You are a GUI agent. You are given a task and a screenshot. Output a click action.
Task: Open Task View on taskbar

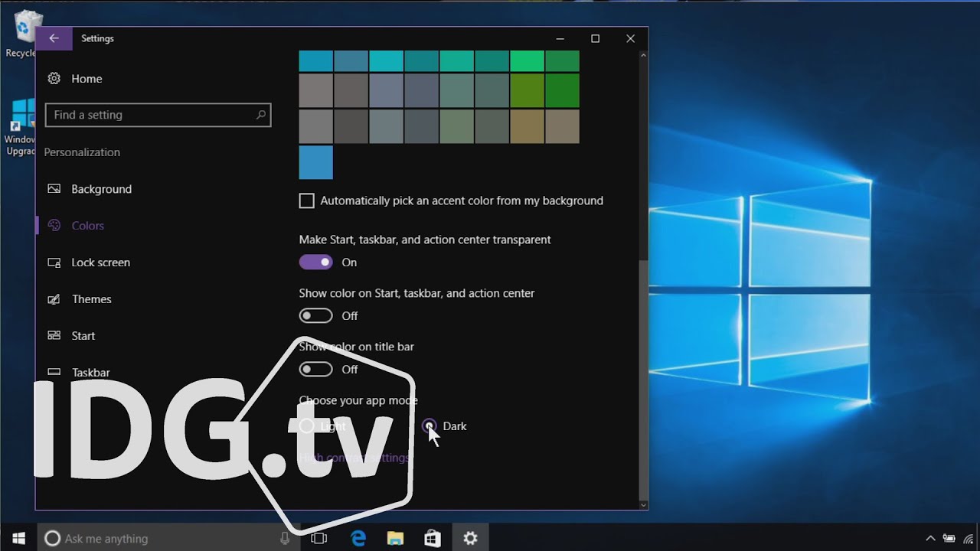319,538
